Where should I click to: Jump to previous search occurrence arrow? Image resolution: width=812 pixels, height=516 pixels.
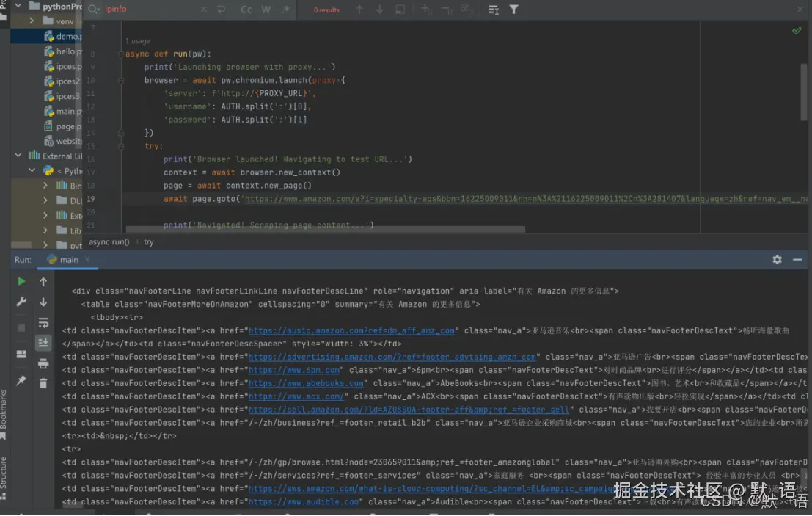(359, 10)
